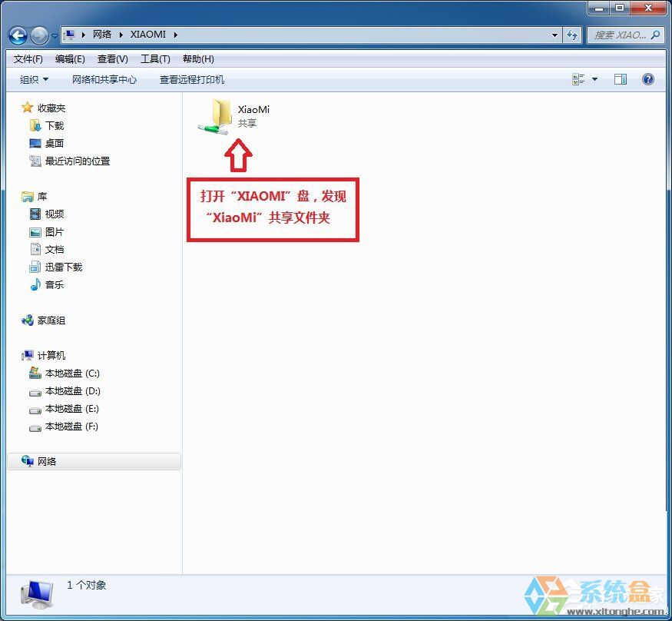Click 网络和共享中心 toolbar button
Image resolution: width=672 pixels, height=621 pixels.
(x=104, y=79)
